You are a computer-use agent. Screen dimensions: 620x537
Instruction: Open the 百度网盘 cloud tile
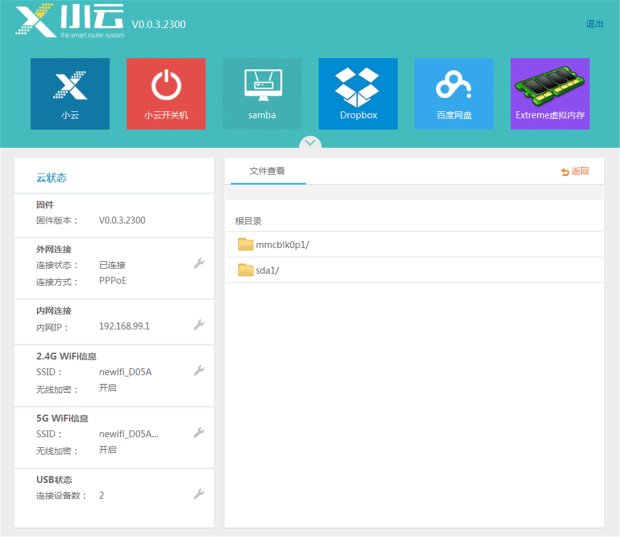click(x=454, y=94)
